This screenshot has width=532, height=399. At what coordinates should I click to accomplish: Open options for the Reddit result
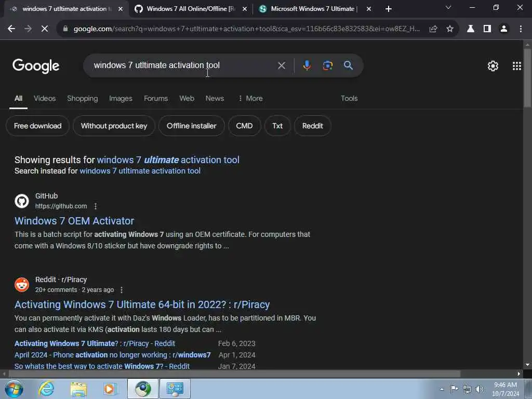[122, 290]
